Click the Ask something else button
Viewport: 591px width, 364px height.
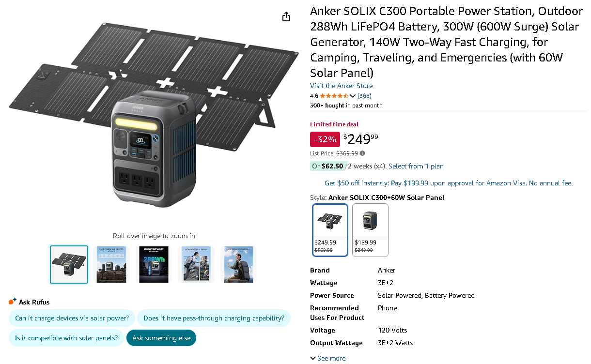click(x=161, y=338)
